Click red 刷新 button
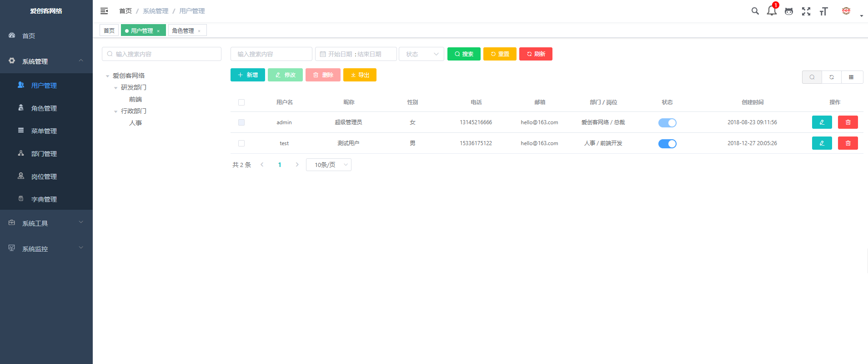Screen dimensions: 868x364 [536, 54]
